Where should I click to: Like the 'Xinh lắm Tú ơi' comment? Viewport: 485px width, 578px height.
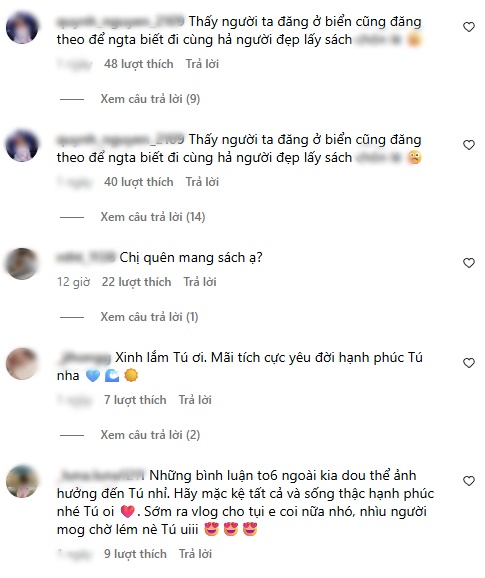468,363
